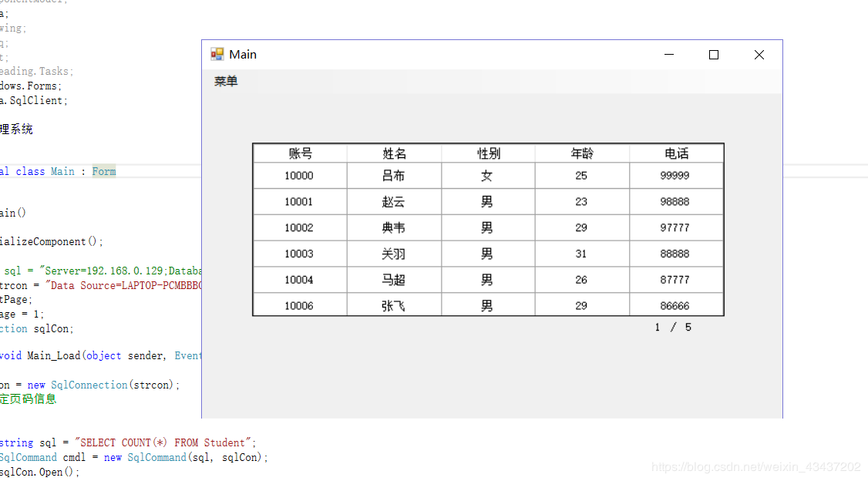Click the name cell 赵云

click(394, 201)
